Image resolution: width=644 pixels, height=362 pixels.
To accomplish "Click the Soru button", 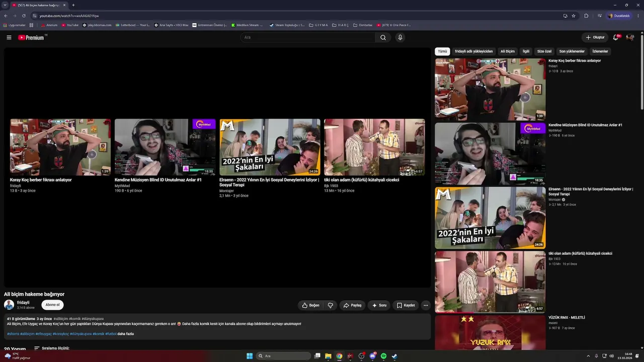I will (x=379, y=305).
